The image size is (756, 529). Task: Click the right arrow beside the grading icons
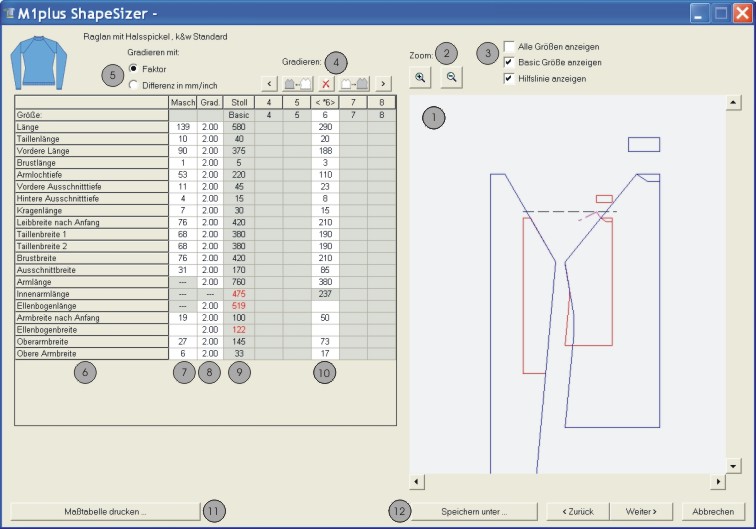384,84
